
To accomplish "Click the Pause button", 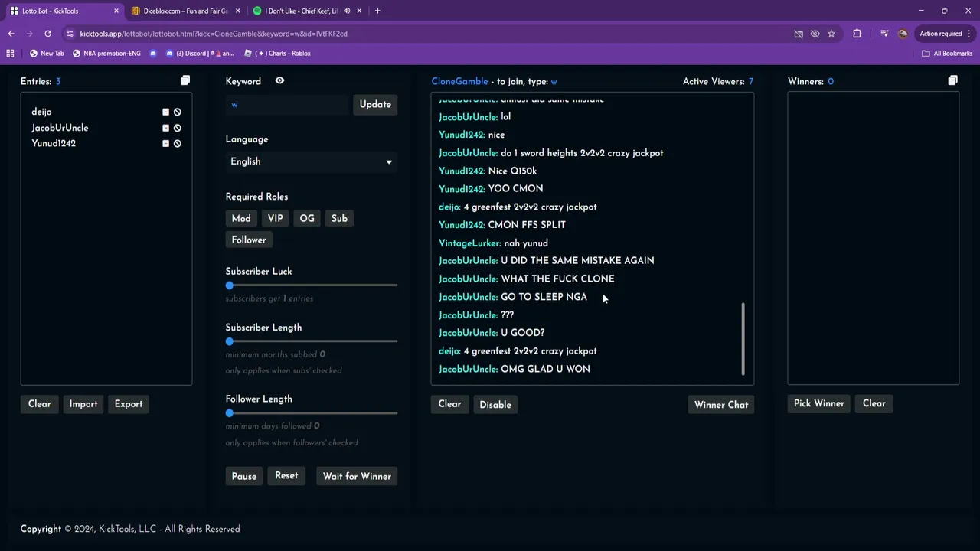I will (244, 476).
